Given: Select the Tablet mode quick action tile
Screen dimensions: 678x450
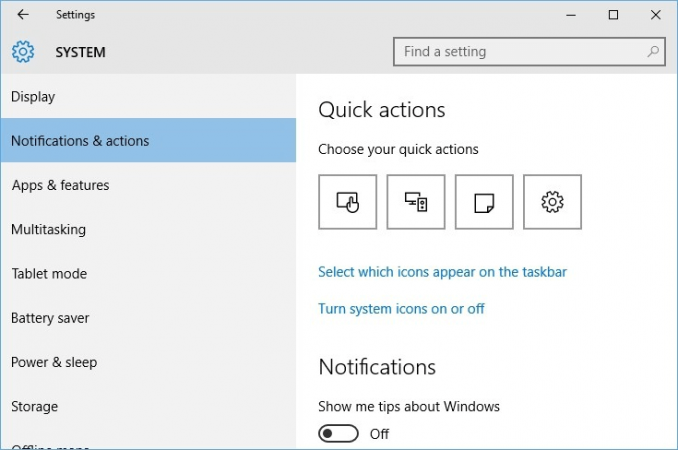Looking at the screenshot, I should click(347, 202).
